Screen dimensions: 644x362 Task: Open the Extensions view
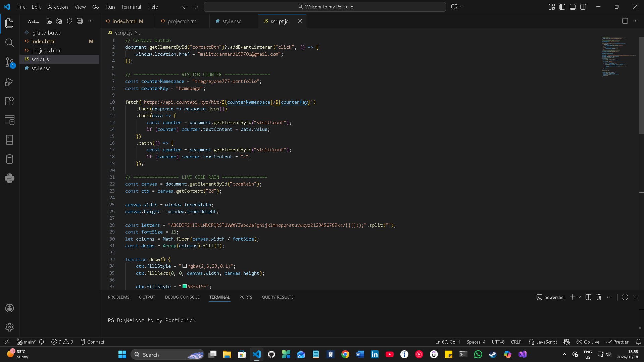(9, 101)
